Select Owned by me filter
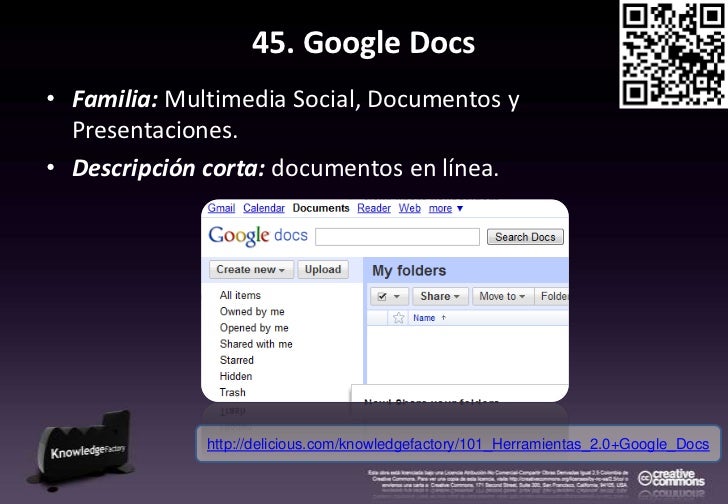This screenshot has width=728, height=504. pos(252,311)
